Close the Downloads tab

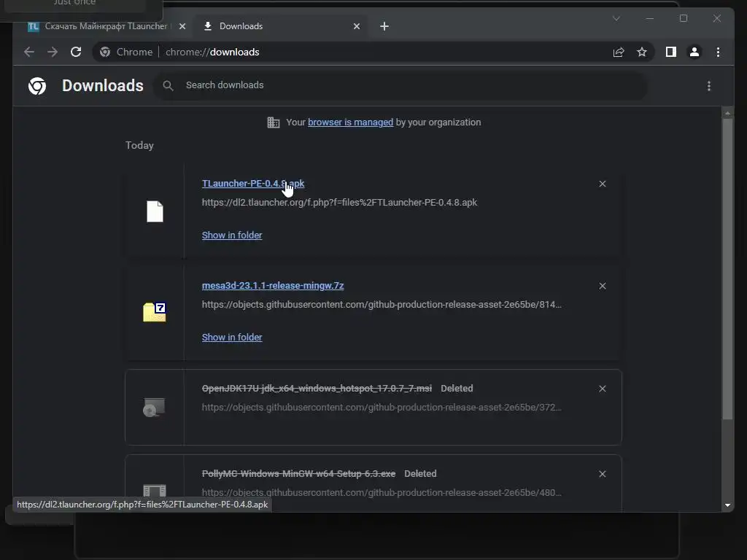356,26
